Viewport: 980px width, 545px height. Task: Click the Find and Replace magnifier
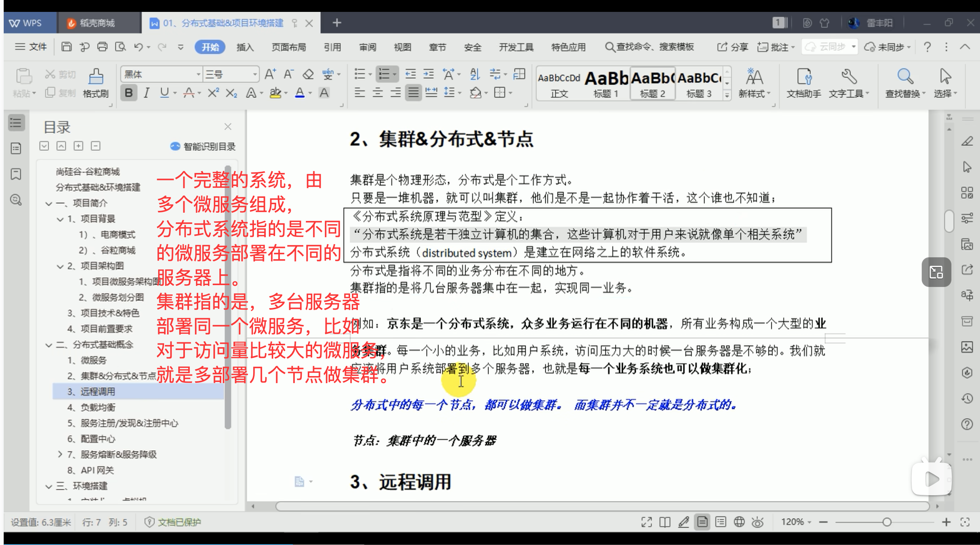click(x=905, y=77)
